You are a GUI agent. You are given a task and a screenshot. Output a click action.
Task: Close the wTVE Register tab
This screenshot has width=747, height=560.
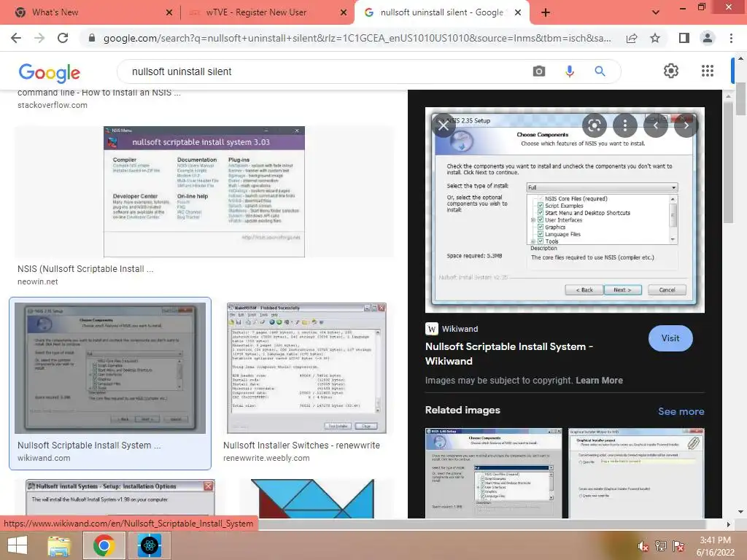344,12
